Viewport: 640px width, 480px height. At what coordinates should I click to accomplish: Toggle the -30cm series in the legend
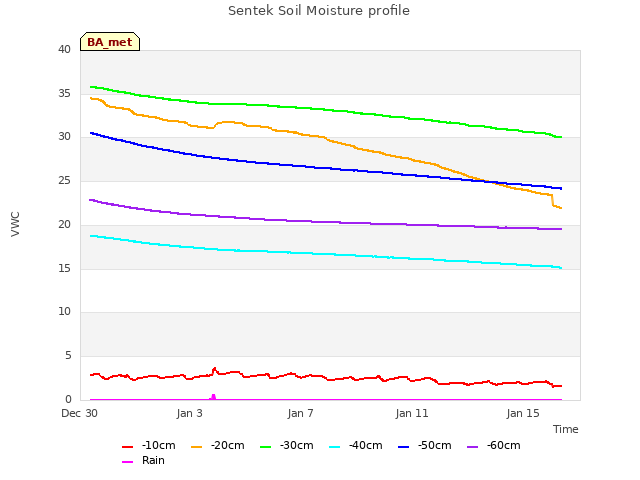(287, 445)
